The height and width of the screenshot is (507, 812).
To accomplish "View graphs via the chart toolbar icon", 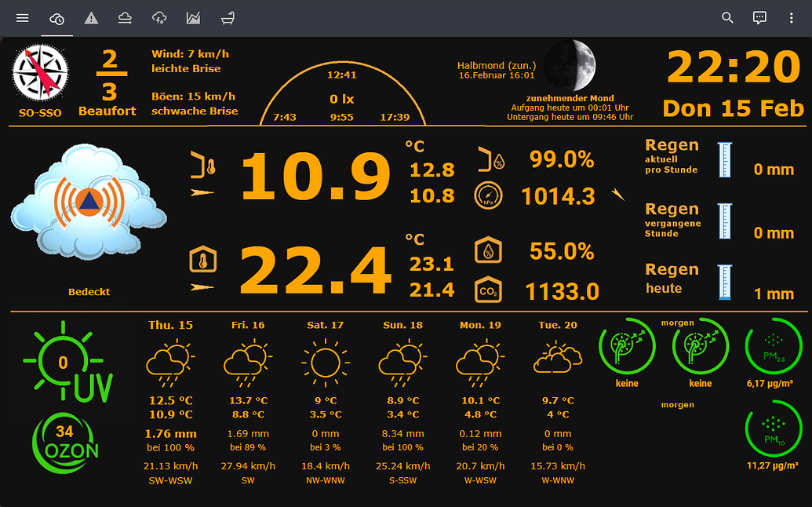I will [193, 17].
